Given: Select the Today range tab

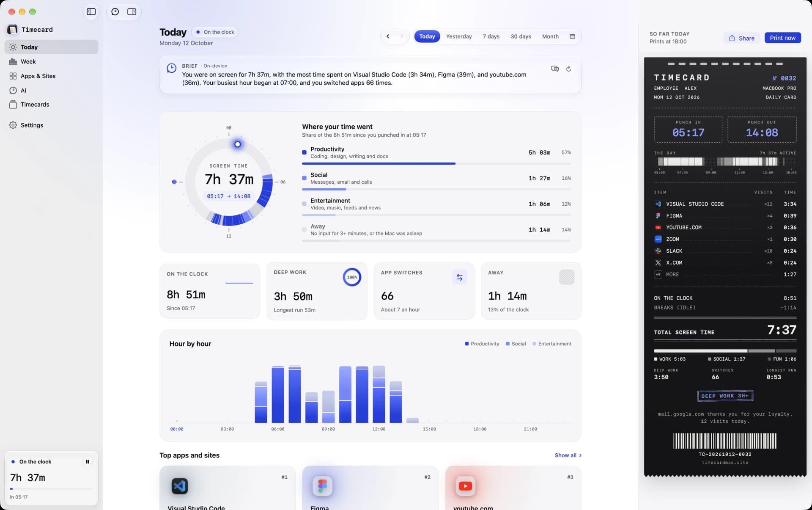Looking at the screenshot, I should point(427,36).
